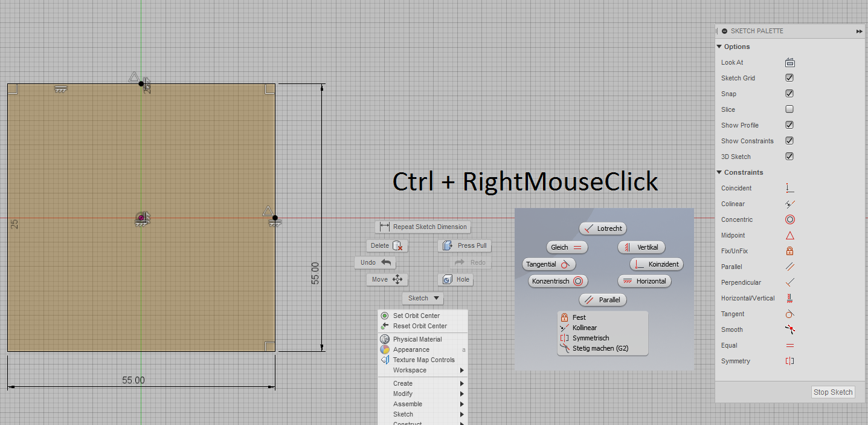Select the Horizontal/Vertical constraint icon
This screenshot has width=868, height=425.
click(789, 298)
